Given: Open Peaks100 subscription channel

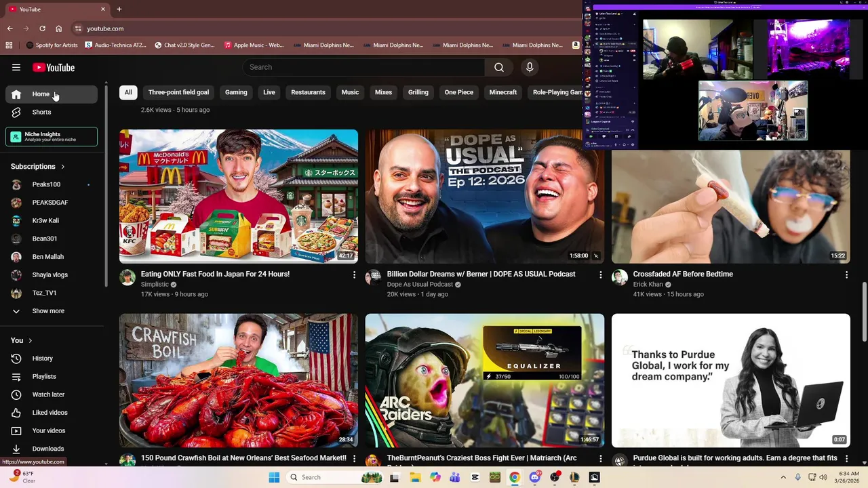Looking at the screenshot, I should 52,184.
